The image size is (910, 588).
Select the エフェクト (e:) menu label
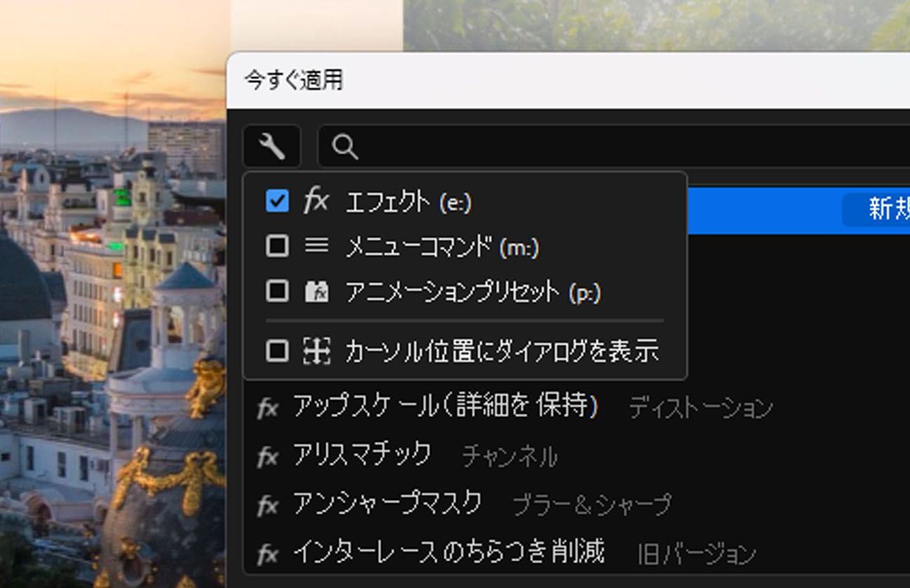click(x=409, y=202)
